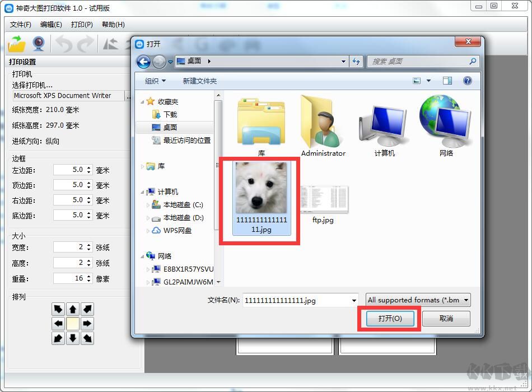Click the 打开(O) button
This screenshot has height=392, width=532.
pos(390,319)
